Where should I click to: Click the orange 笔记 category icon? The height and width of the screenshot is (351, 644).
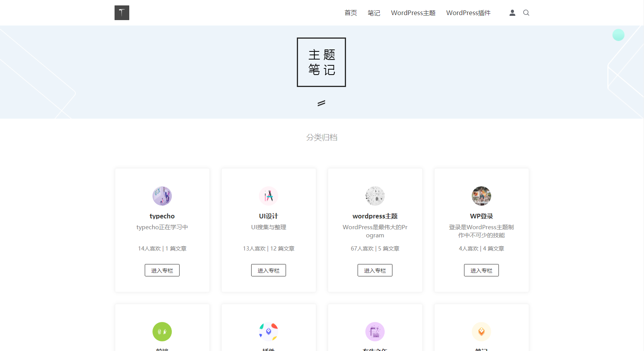(x=481, y=331)
